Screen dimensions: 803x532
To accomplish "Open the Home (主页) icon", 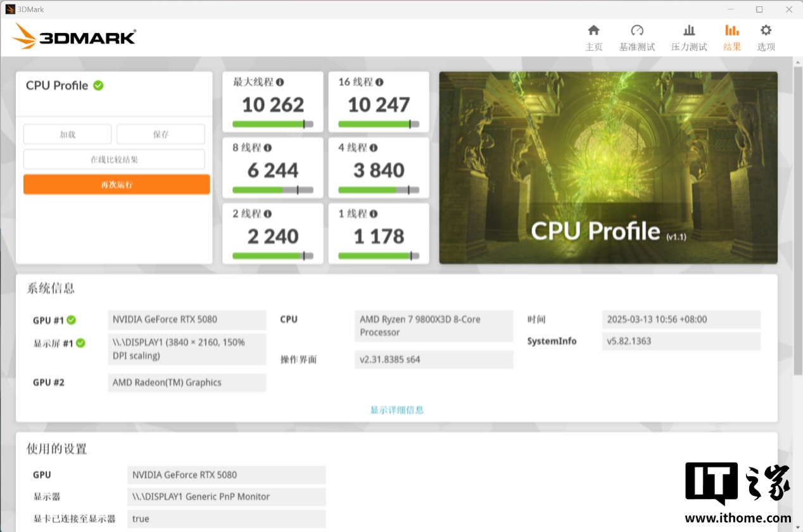I will 593,30.
